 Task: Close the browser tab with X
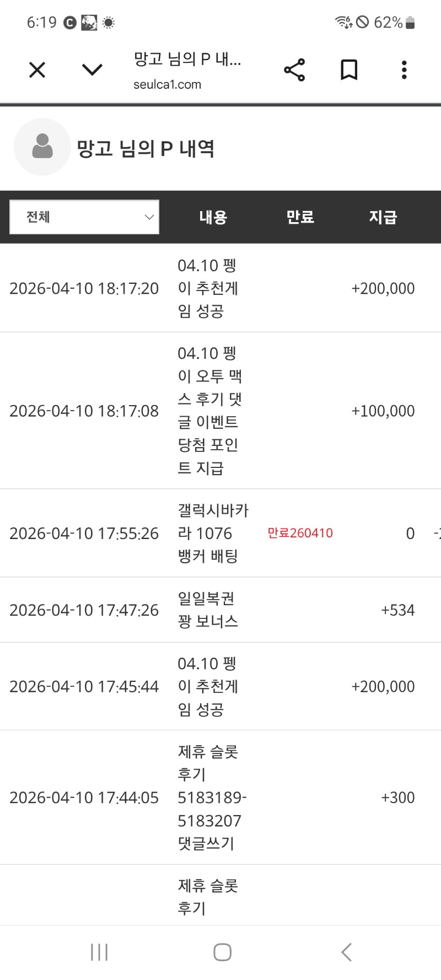37,70
